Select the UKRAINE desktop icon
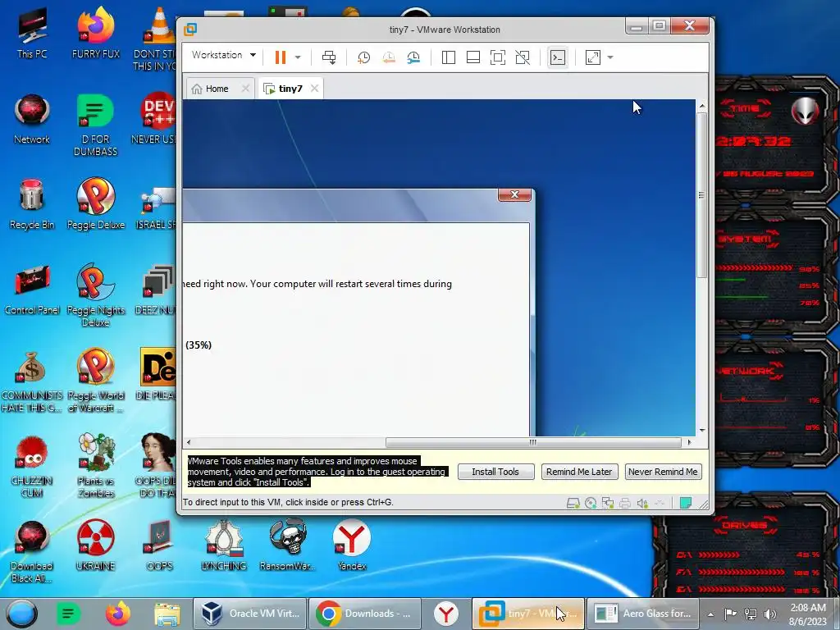This screenshot has width=840, height=630. pos(95,546)
